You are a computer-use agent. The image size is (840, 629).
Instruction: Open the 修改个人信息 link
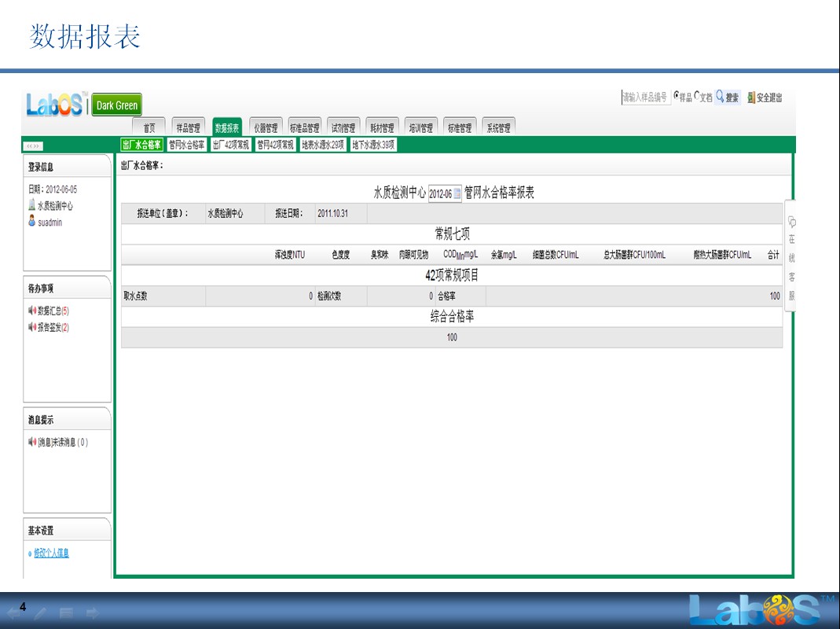tap(51, 553)
